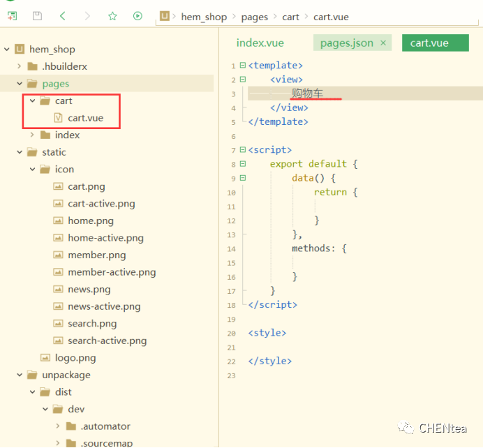Go forward with the right arrow icon
483x448 pixels.
pyautogui.click(x=87, y=16)
